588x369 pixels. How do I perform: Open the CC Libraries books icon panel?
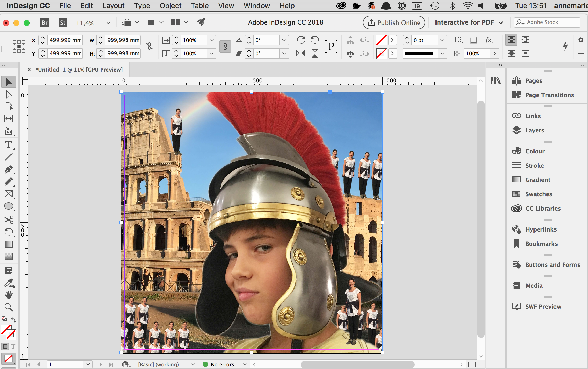click(x=496, y=81)
